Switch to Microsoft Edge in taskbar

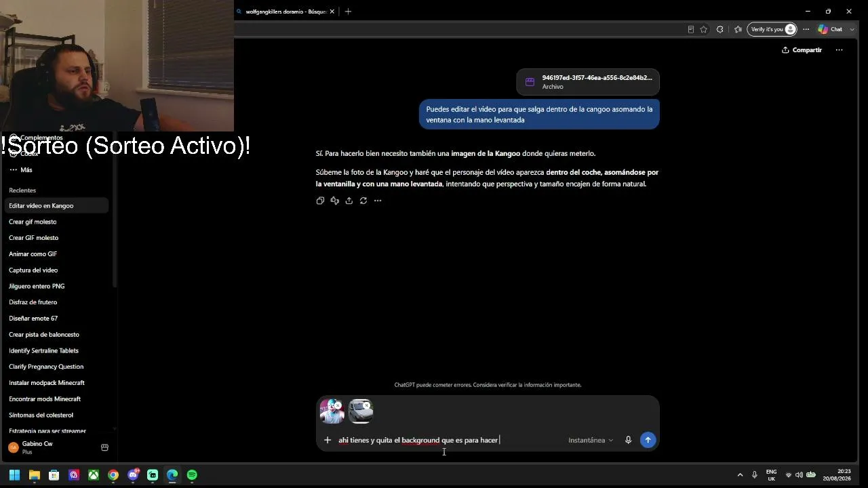pyautogui.click(x=172, y=475)
